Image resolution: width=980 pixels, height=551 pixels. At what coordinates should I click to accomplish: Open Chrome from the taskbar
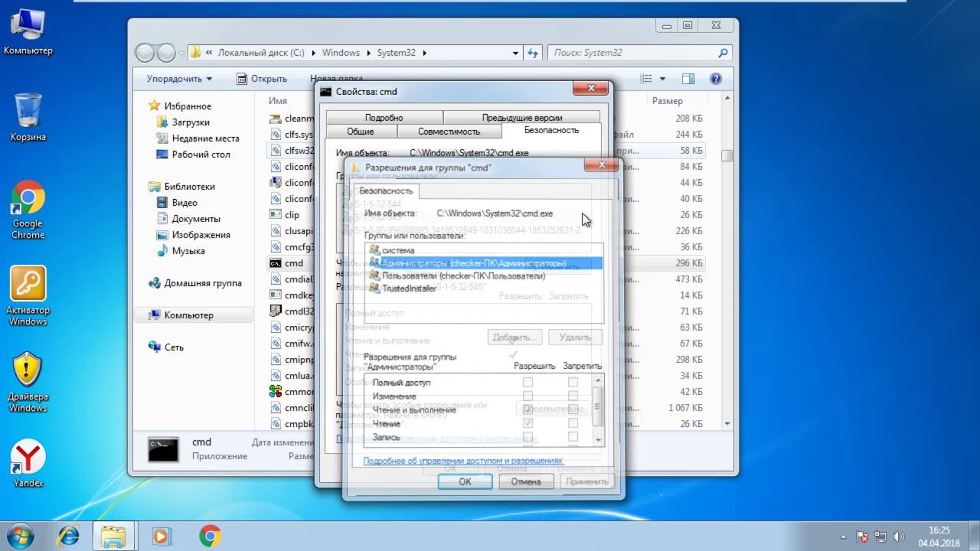210,536
